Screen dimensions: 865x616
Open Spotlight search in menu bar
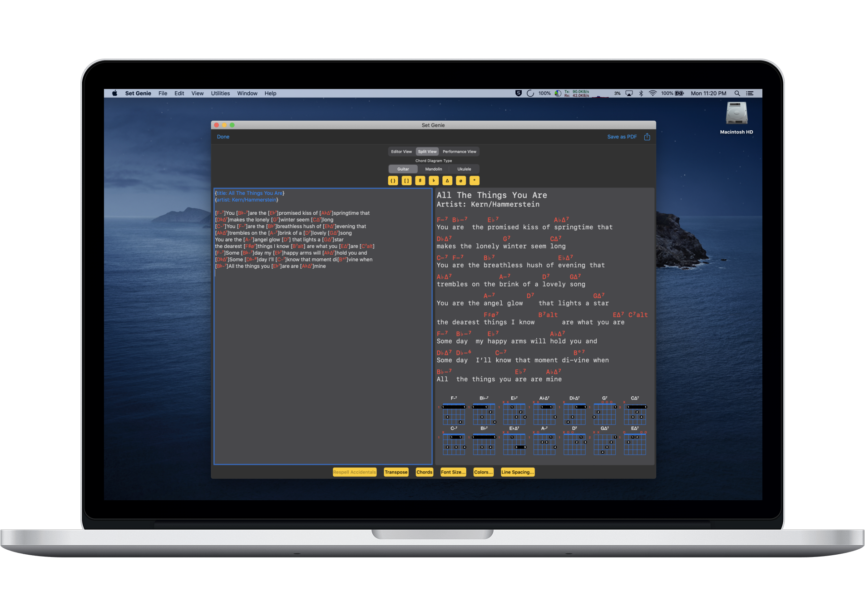(x=737, y=94)
